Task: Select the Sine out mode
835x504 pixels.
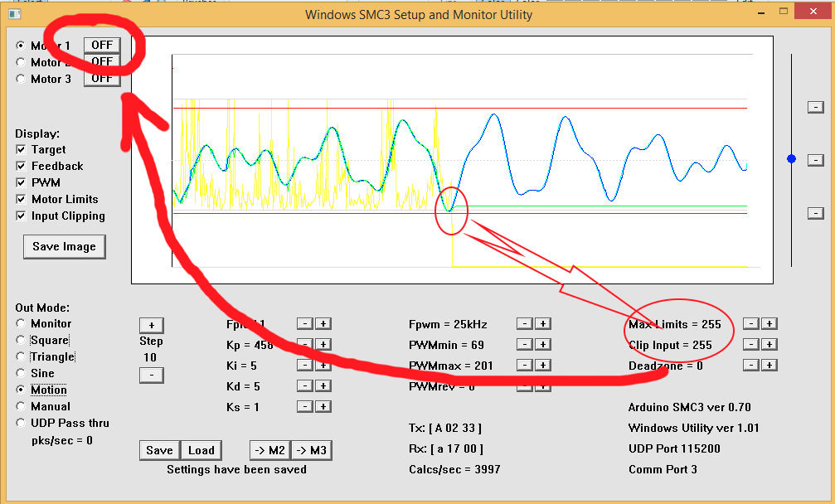Action: click(x=20, y=373)
